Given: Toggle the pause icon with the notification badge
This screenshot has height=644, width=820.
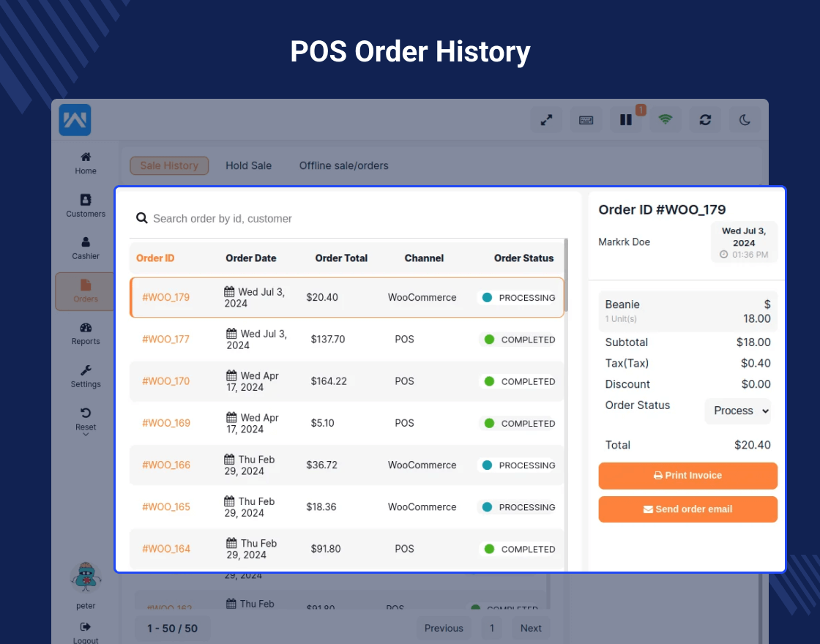Looking at the screenshot, I should (x=626, y=119).
